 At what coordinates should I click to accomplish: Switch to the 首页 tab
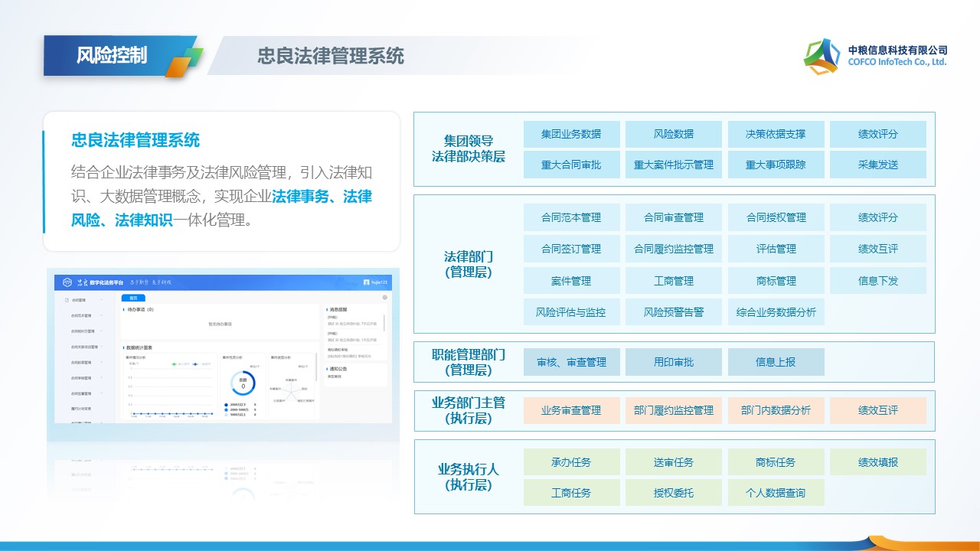pos(133,298)
